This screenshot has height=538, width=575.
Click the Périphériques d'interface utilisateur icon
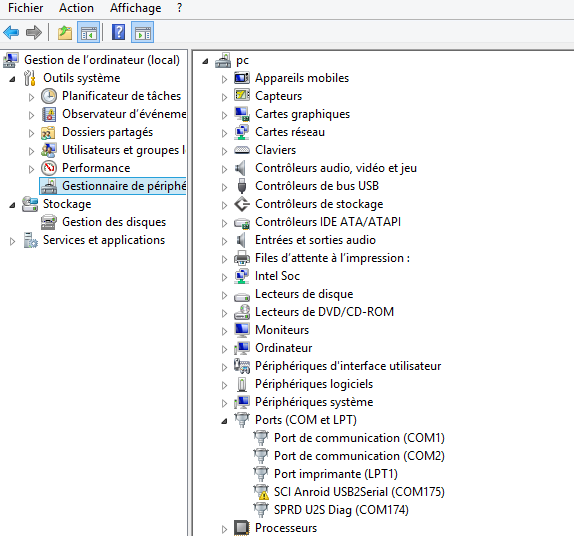coord(242,366)
